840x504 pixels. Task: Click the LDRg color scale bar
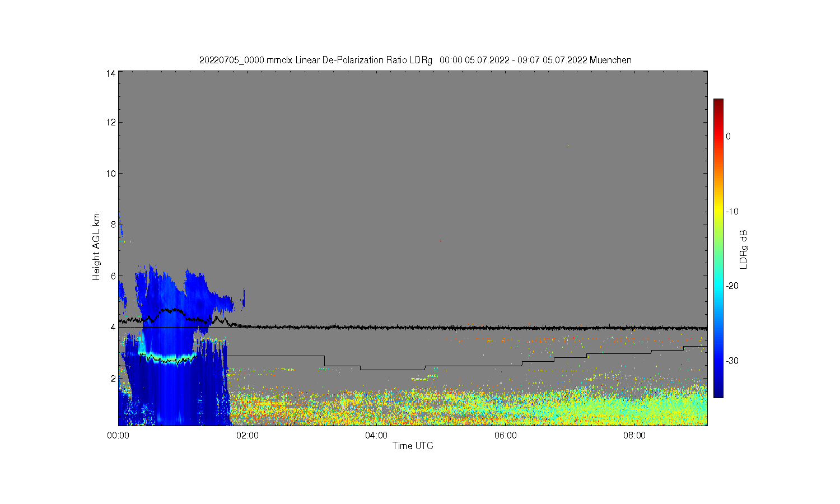(x=718, y=248)
